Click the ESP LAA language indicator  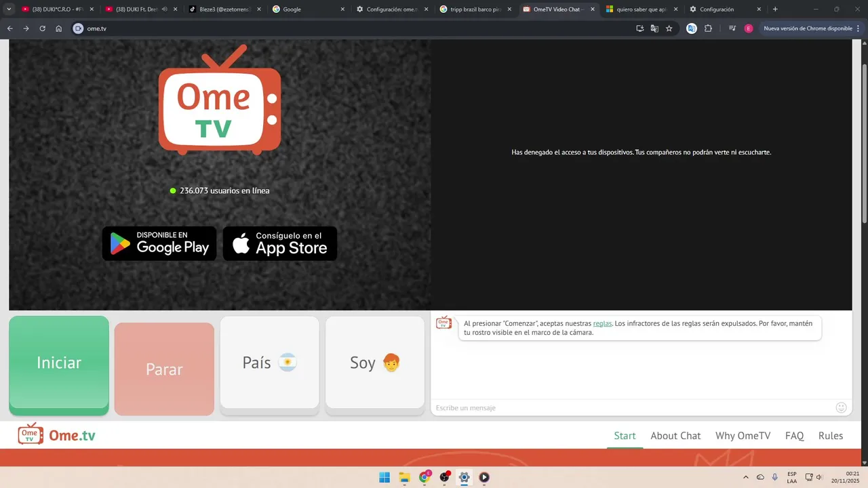tap(792, 477)
